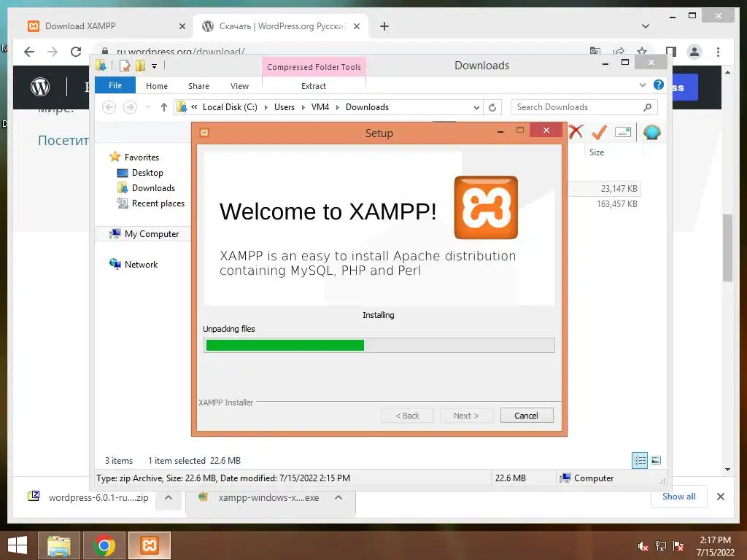The height and width of the screenshot is (560, 747).
Task: Click Show all downloads
Action: pyautogui.click(x=678, y=497)
